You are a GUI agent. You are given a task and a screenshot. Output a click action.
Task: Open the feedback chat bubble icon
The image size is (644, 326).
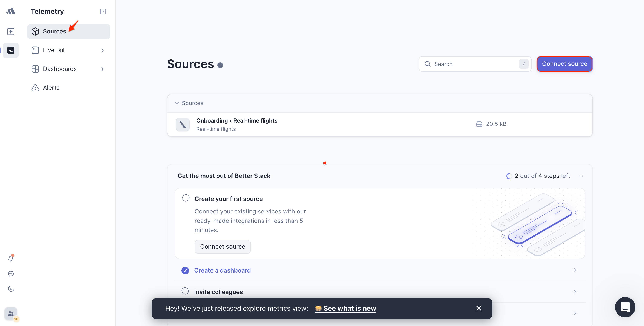(11, 274)
